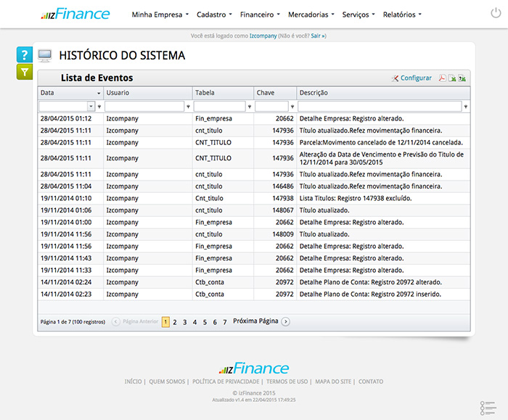Open the Financeiro menu
This screenshot has height=420, width=508.
261,14
